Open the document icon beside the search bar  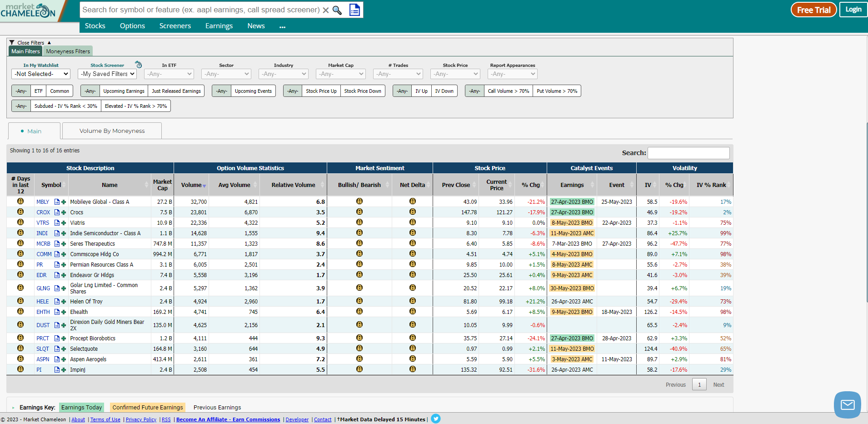pos(354,10)
